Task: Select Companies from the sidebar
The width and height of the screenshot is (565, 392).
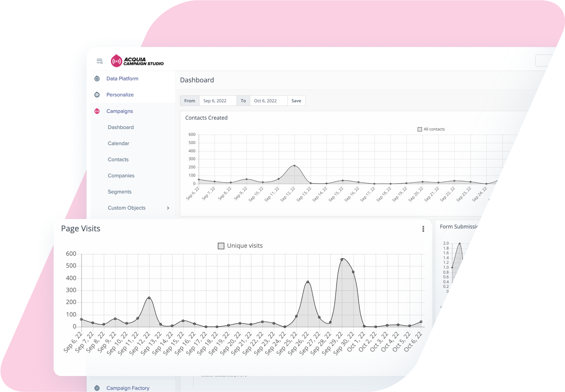Action: [x=121, y=175]
